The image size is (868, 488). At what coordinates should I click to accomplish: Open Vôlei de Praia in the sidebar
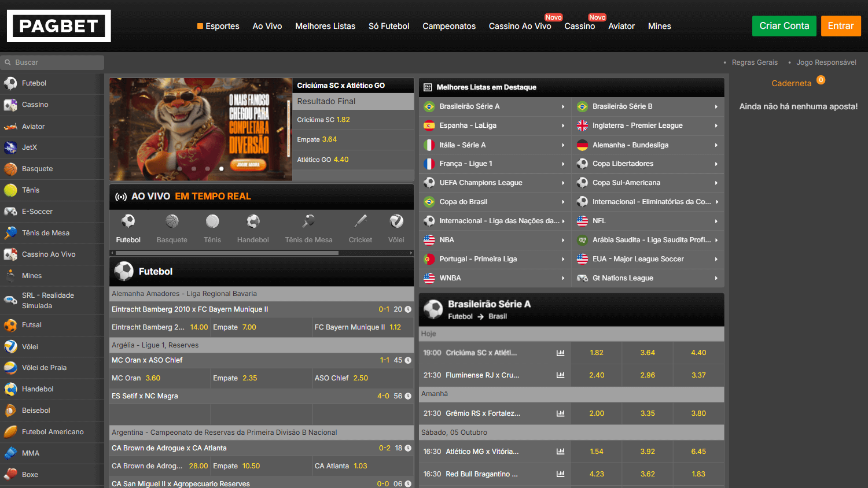click(x=52, y=368)
